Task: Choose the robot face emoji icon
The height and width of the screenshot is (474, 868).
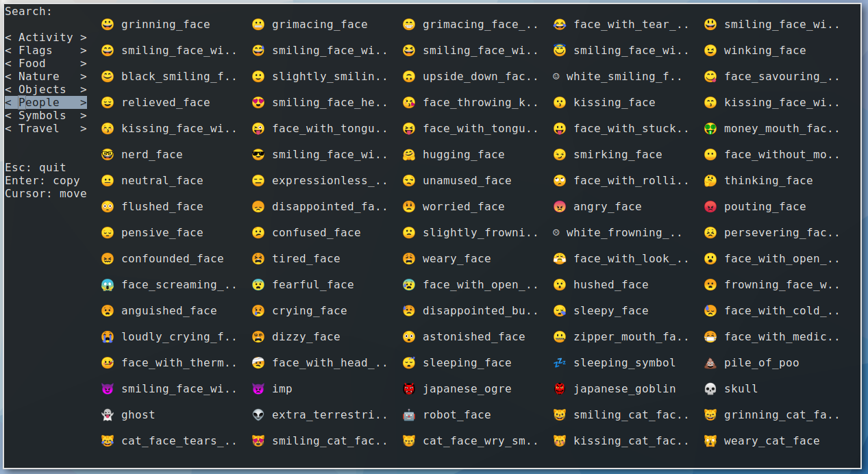Action: click(408, 415)
